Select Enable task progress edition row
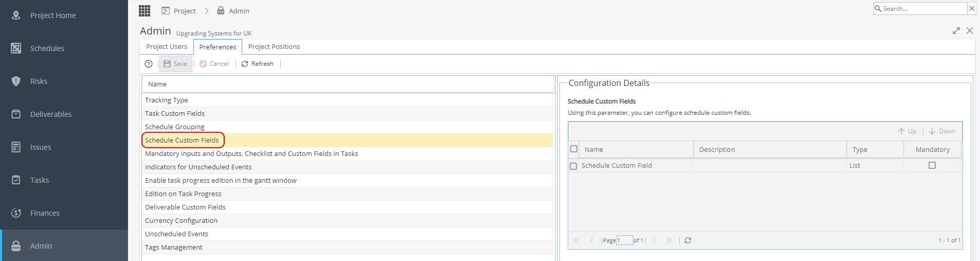 tap(348, 180)
